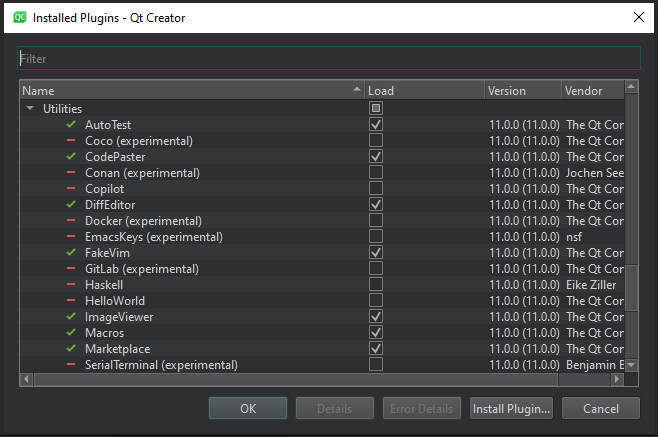
Task: Click the green check icon next to Macros
Action: click(x=71, y=332)
